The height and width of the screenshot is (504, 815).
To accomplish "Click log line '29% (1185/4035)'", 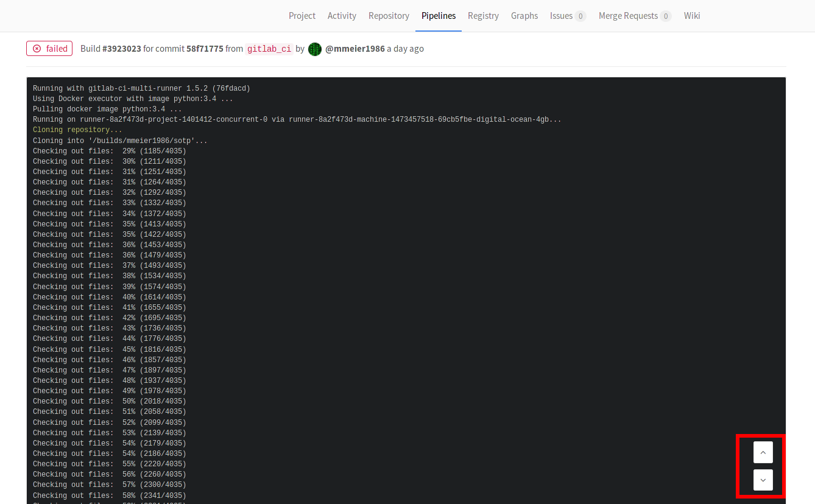I will 110,151.
